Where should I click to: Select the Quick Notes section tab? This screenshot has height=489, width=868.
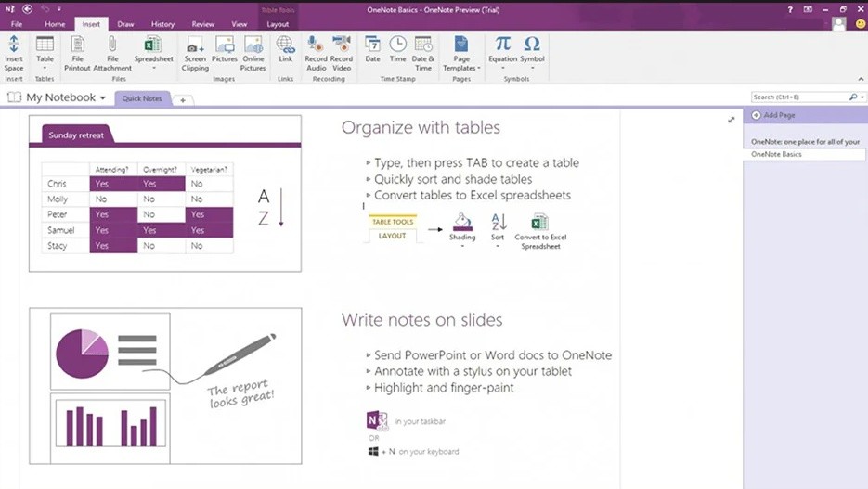142,98
